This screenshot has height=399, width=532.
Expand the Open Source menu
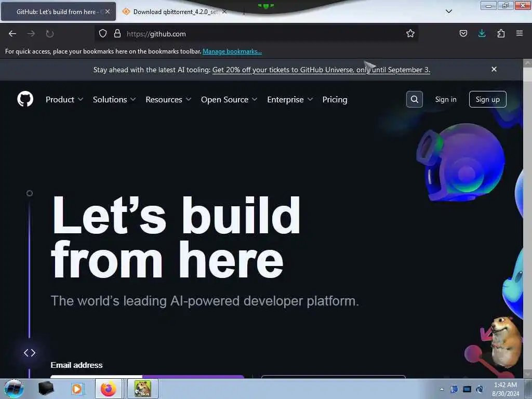tap(229, 99)
